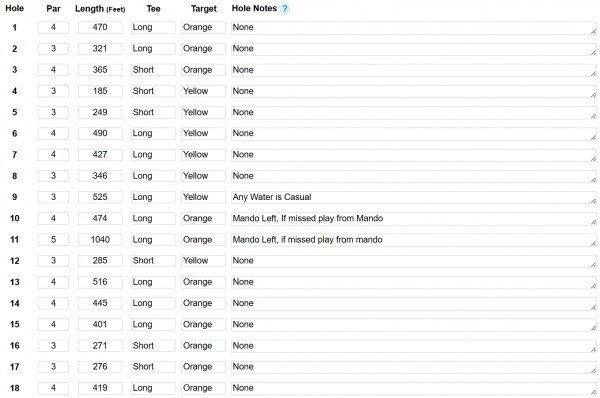Select the Tee field for hole 16
600x398 pixels.
coord(153,346)
